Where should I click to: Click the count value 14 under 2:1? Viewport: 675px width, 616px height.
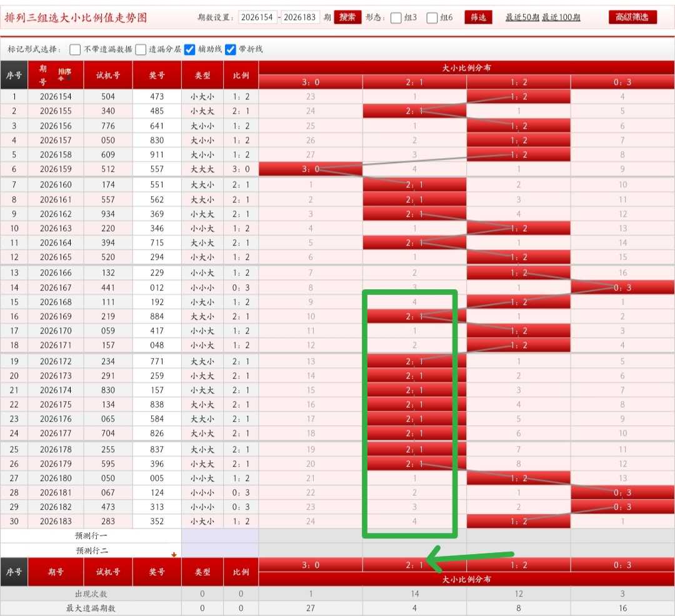414,594
